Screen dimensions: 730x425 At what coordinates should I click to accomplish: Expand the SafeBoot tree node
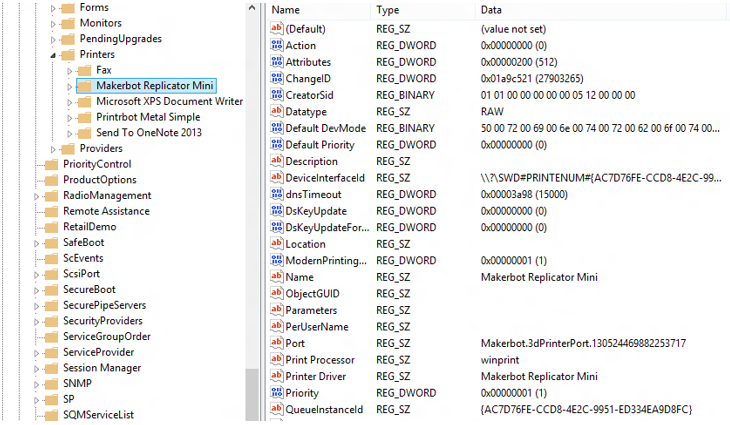coord(36,243)
